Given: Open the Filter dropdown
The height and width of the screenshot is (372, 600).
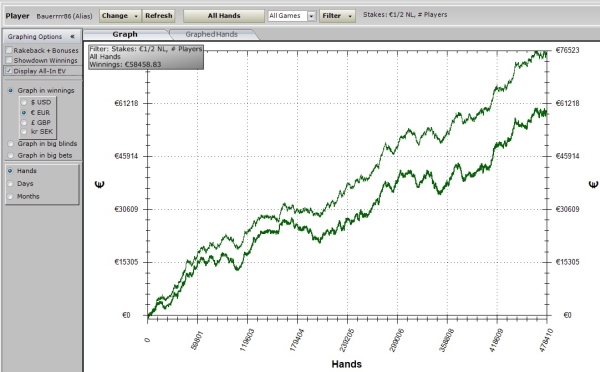Looking at the screenshot, I should tap(337, 16).
